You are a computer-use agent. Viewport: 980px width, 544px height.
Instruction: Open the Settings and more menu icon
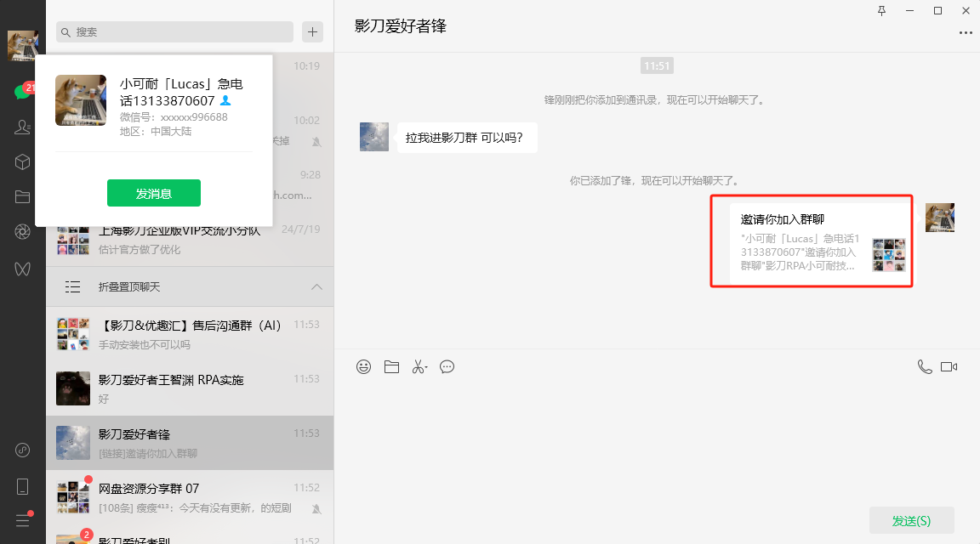22,520
